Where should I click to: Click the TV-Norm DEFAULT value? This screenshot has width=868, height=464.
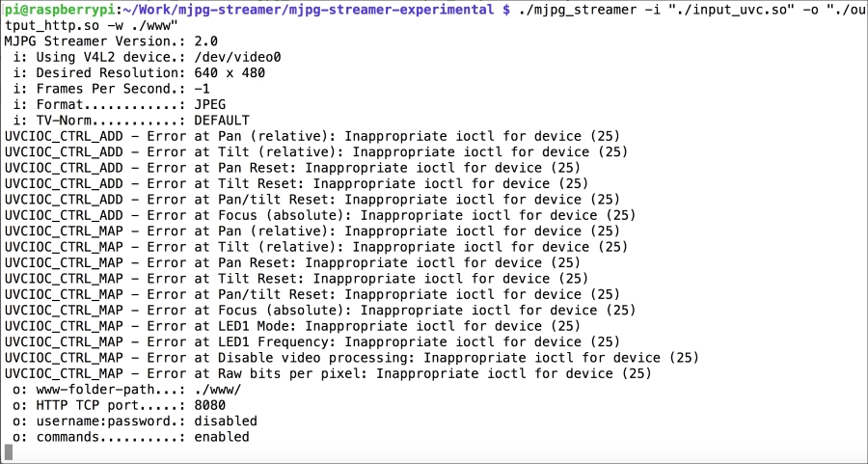[222, 121]
